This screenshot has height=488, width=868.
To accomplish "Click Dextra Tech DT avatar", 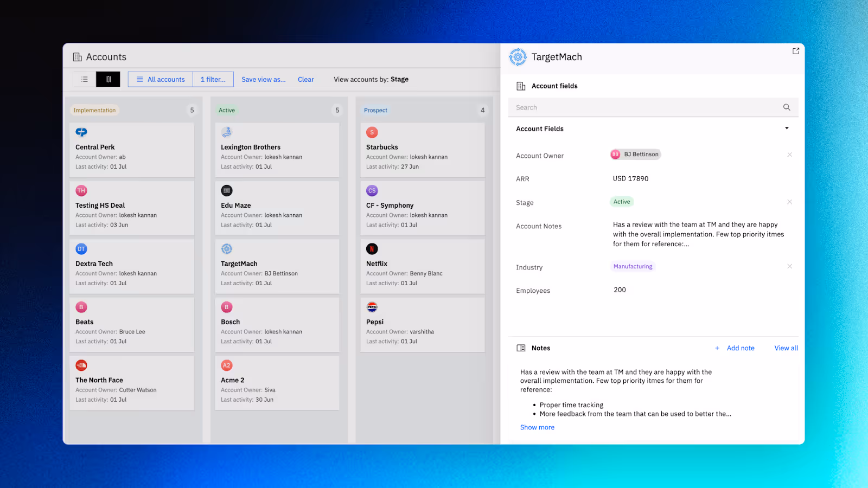I will (81, 249).
